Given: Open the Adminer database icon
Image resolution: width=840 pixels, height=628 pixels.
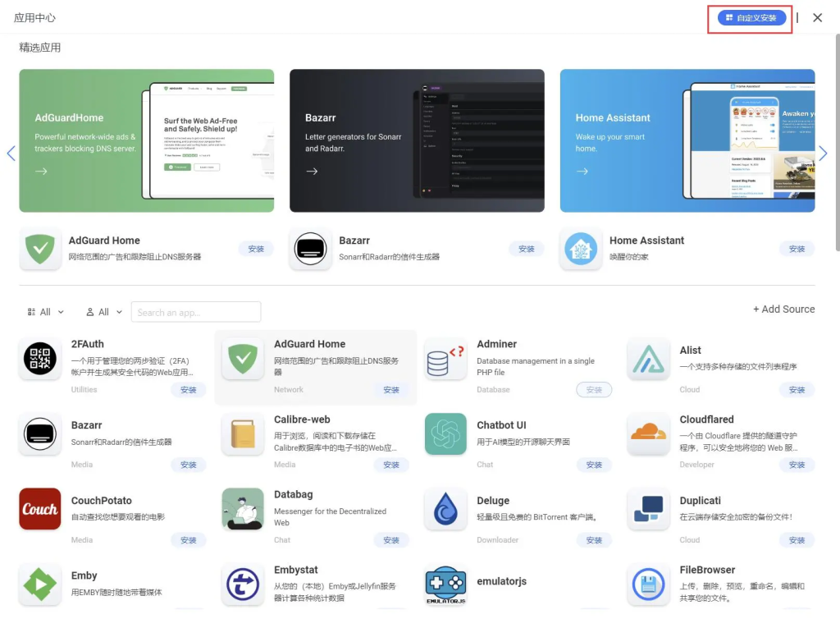Looking at the screenshot, I should 445,359.
